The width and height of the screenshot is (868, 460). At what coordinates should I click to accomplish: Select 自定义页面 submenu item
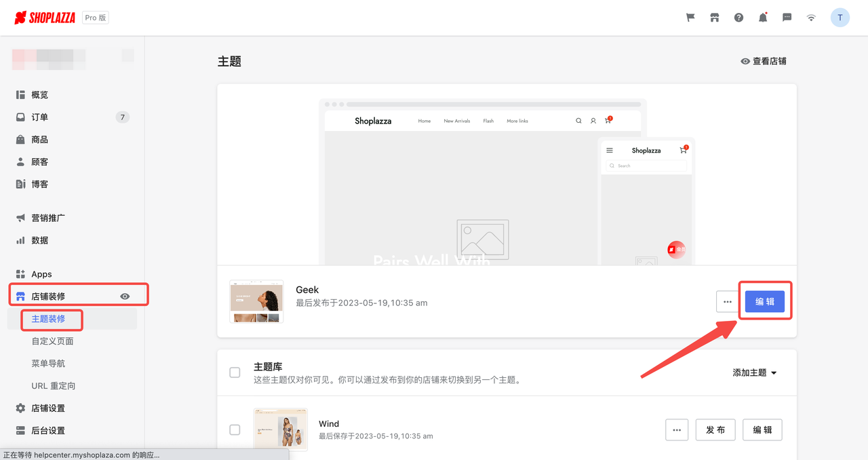[52, 341]
